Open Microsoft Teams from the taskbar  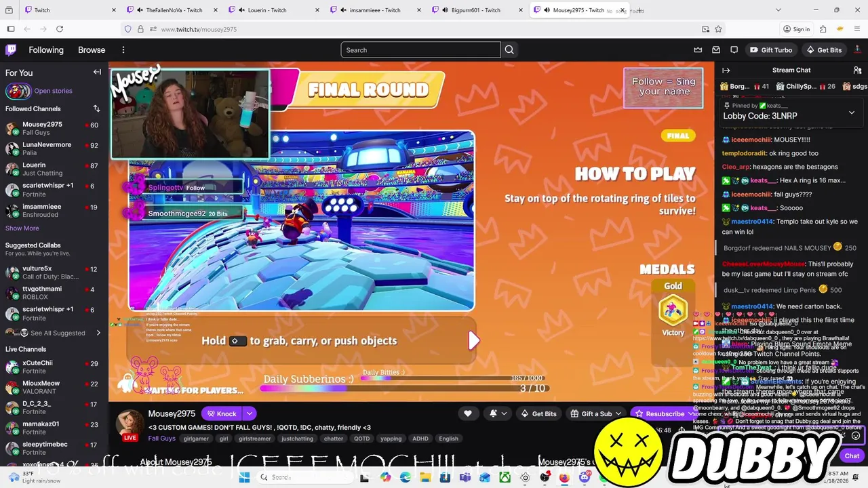465,477
